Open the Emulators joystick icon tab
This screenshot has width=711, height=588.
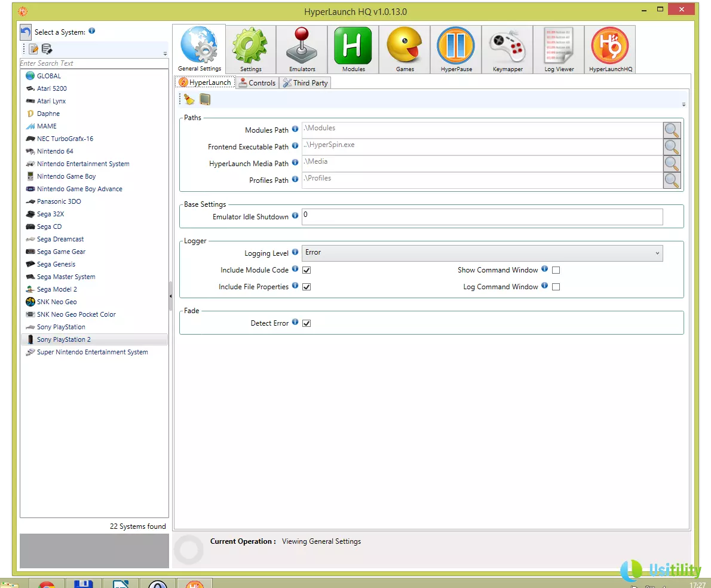pyautogui.click(x=302, y=50)
